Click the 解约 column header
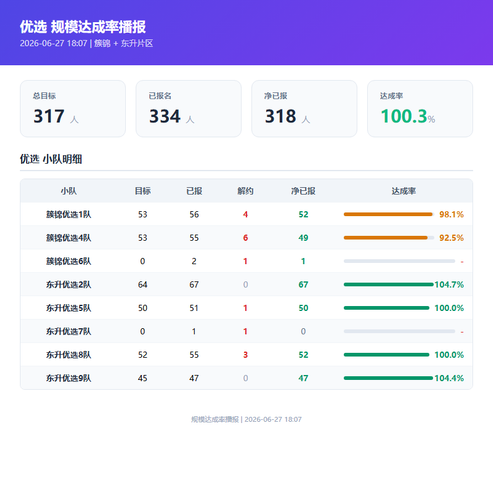 click(x=245, y=191)
